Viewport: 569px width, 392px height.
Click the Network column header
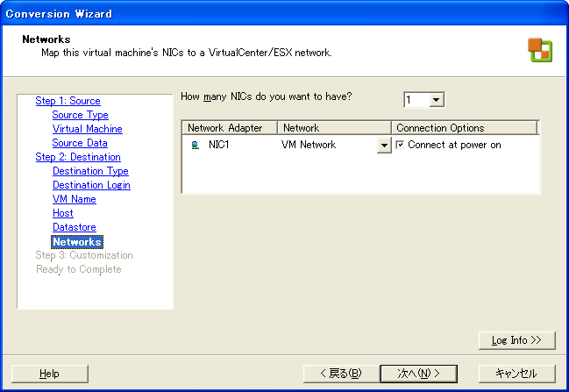pyautogui.click(x=334, y=128)
